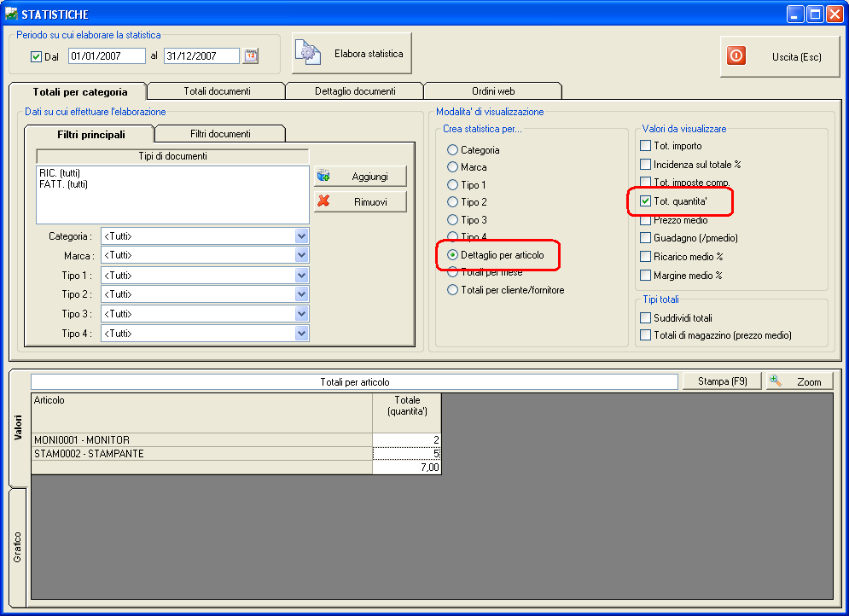849x616 pixels.
Task: Click Totale (quantita') column header
Action: coord(407,413)
